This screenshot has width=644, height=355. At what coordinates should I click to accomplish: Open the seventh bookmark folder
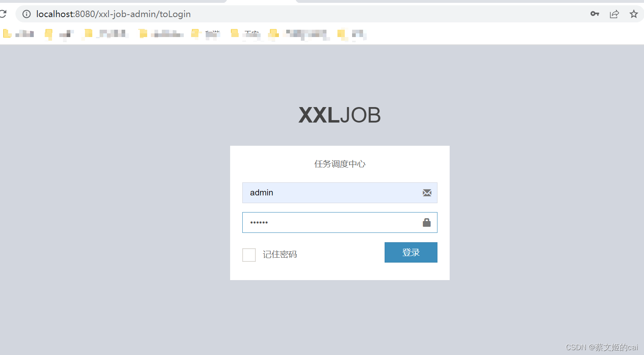coord(299,34)
